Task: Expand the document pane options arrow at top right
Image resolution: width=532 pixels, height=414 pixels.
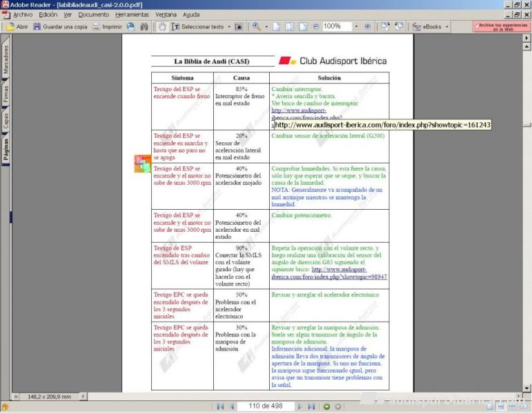Action: 526,38
